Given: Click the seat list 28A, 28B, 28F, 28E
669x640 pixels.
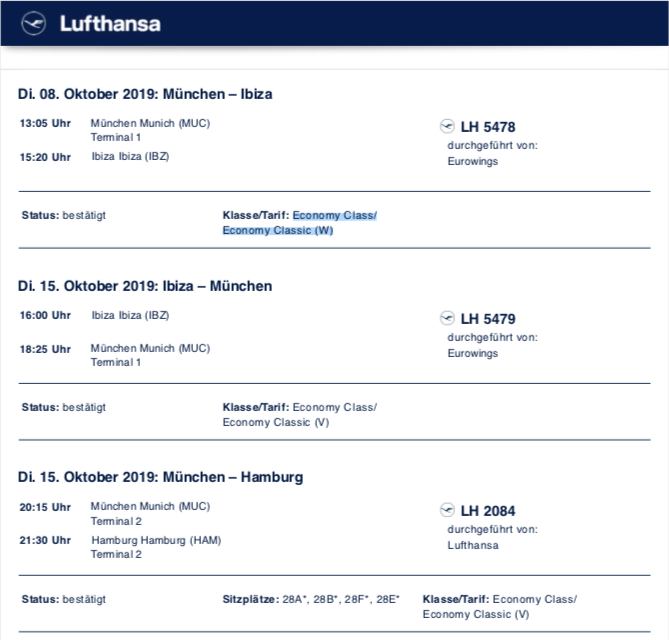Looking at the screenshot, I should 341,599.
